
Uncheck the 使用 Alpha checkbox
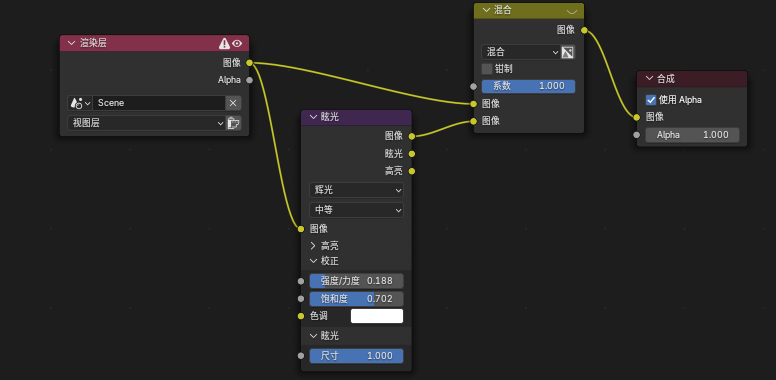click(x=651, y=100)
